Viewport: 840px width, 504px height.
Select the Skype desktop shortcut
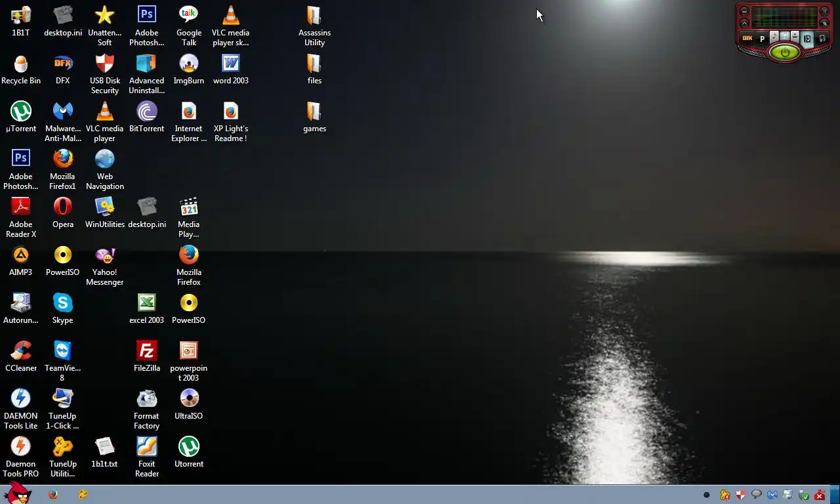63,309
